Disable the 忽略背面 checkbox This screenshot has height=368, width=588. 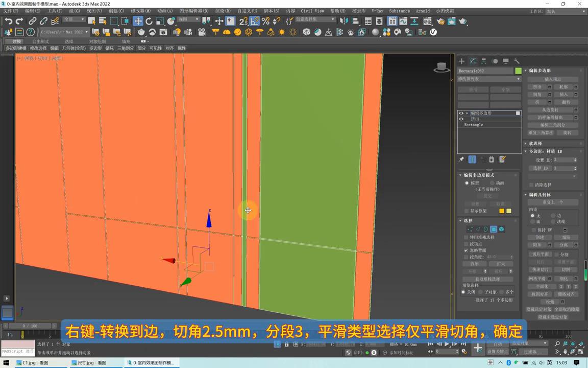[x=465, y=250]
